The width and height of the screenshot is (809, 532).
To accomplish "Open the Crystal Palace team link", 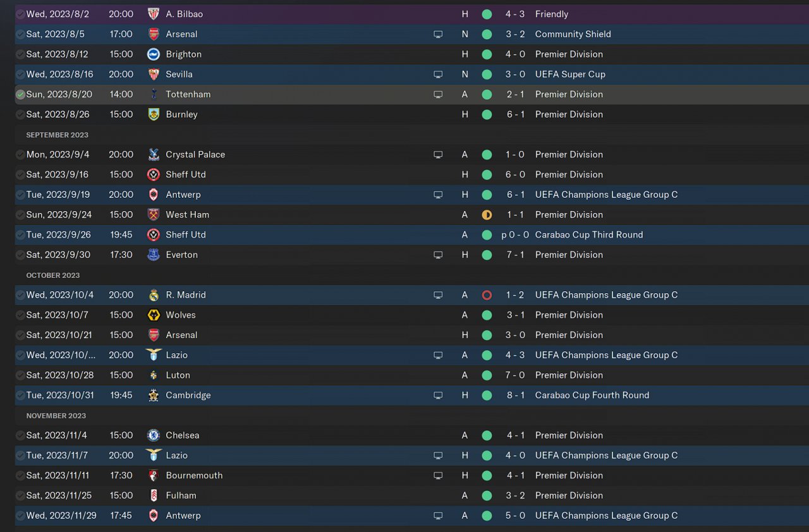I will click(x=195, y=155).
